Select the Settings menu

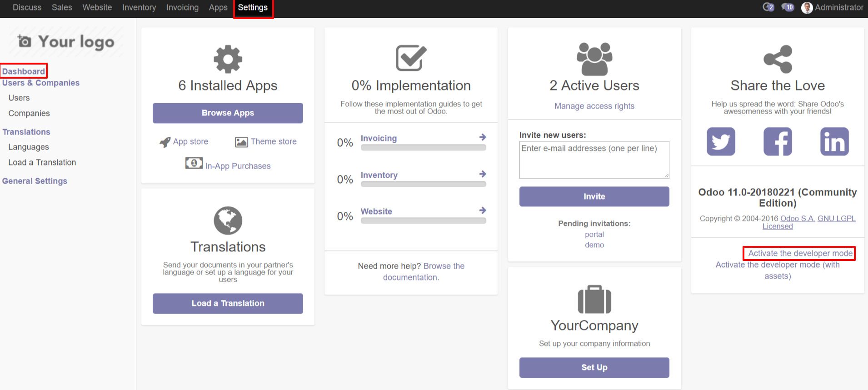coord(253,8)
